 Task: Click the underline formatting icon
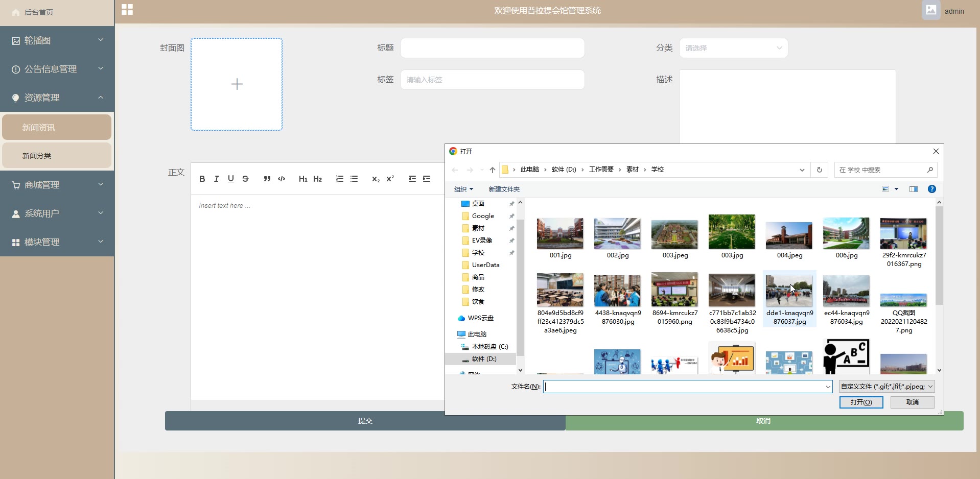click(231, 179)
